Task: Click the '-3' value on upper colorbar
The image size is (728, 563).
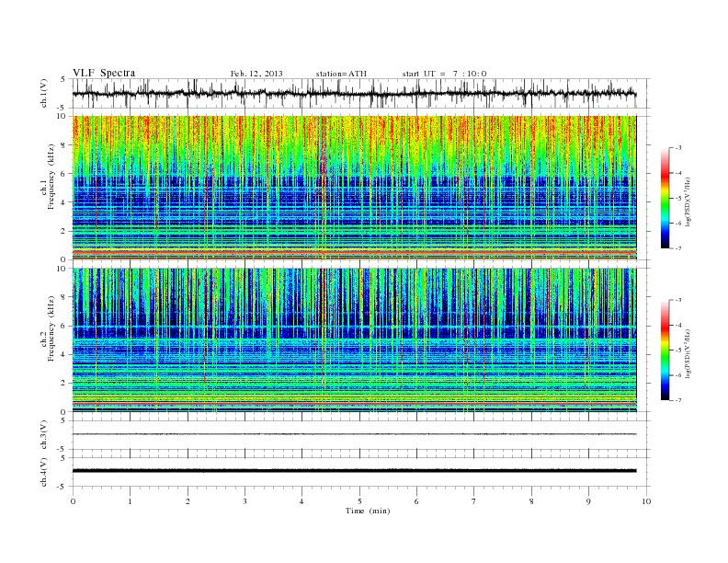Action: coord(677,148)
